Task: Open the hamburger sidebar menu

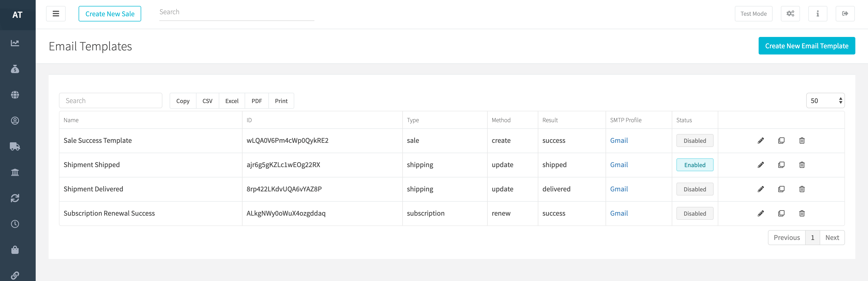Action: [x=56, y=14]
